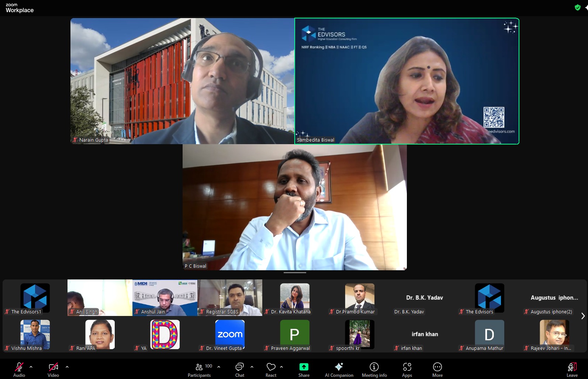Click muted mic icon beside Rajeev Johari
The height and width of the screenshot is (379, 588).
tap(526, 348)
